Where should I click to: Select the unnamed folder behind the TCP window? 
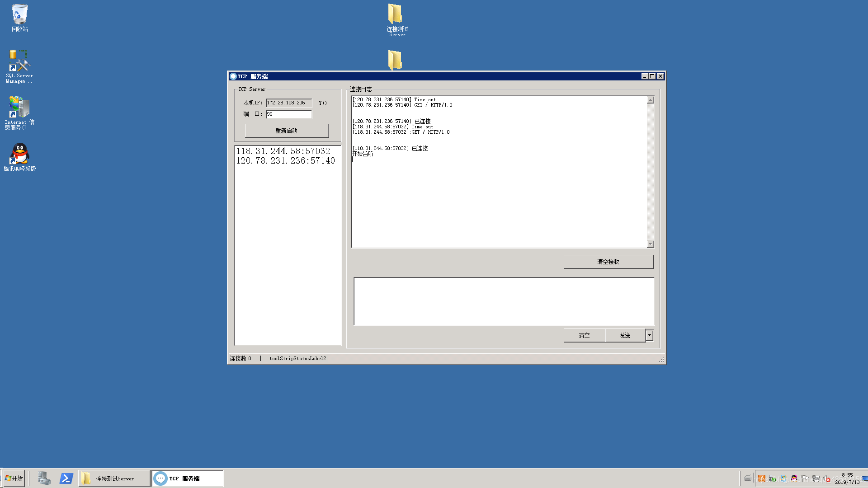pyautogui.click(x=395, y=60)
